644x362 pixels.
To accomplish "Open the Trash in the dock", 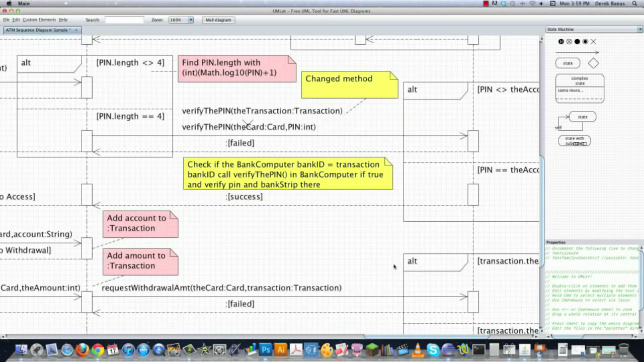I will [623, 349].
